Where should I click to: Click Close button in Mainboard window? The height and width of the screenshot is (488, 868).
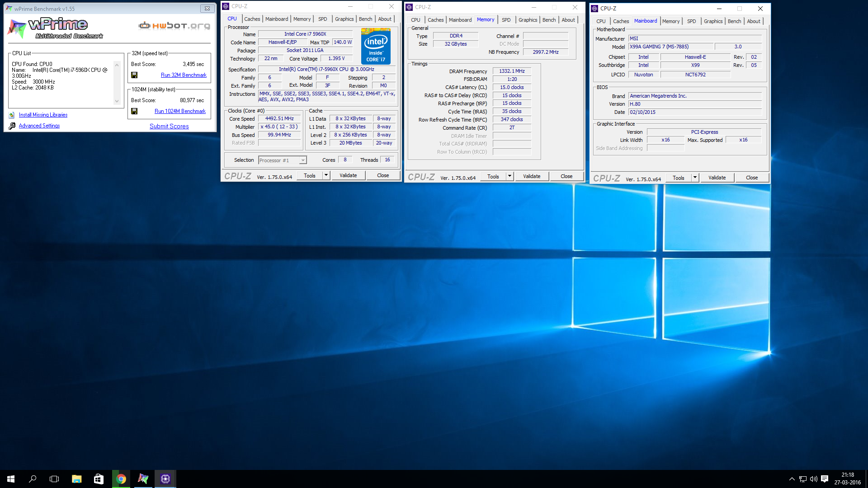point(752,178)
